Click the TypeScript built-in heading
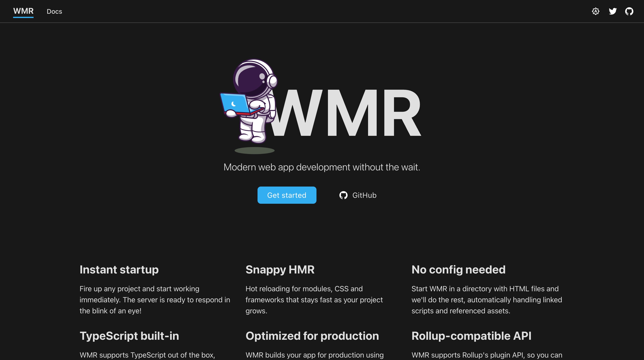Viewport: 644px width, 360px height. click(129, 336)
